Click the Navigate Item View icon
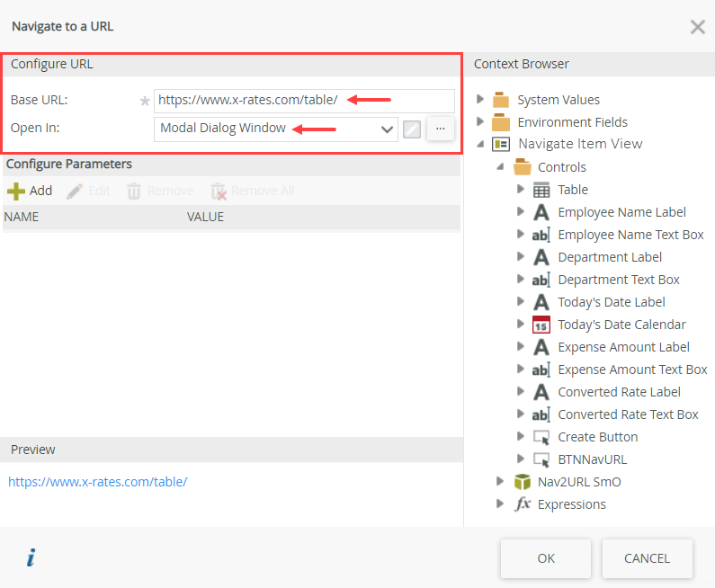 click(x=501, y=145)
